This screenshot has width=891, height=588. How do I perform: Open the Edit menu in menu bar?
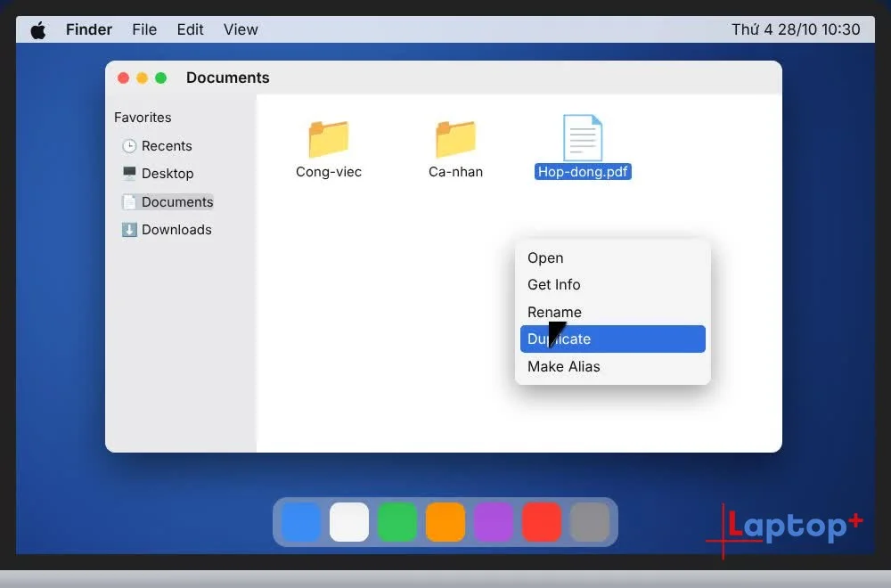coord(190,29)
